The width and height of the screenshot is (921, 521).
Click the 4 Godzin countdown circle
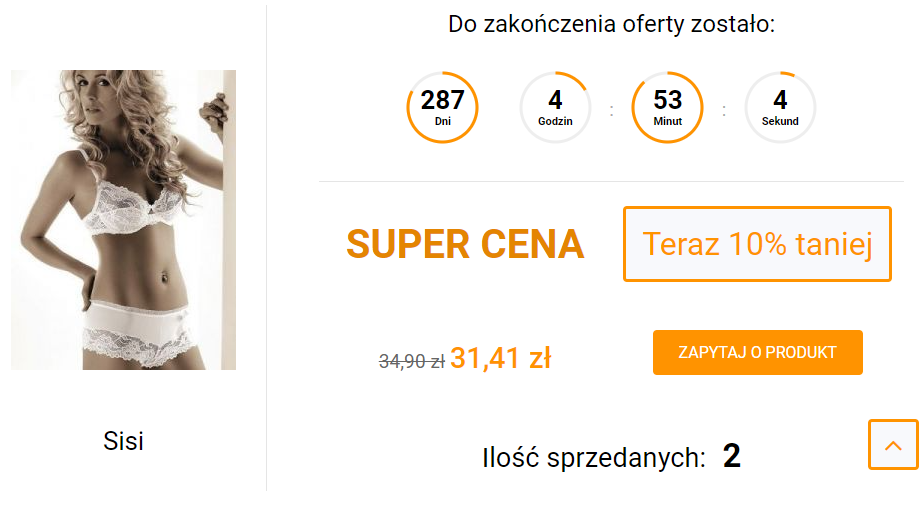(x=555, y=107)
